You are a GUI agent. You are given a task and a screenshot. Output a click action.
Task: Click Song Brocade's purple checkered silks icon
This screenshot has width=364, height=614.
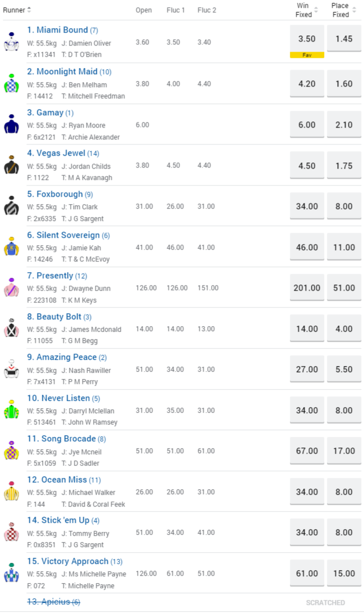tap(11, 450)
